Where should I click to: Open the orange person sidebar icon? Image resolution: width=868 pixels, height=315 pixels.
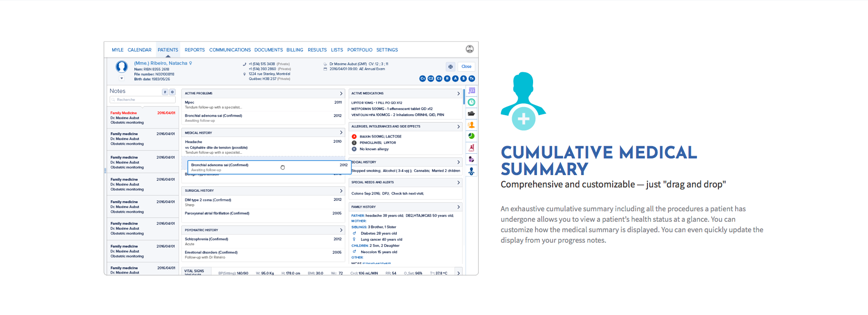click(472, 125)
